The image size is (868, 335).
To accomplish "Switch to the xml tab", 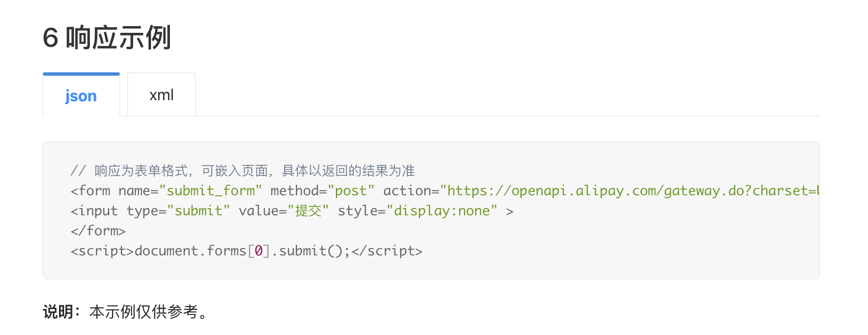I will [x=162, y=95].
